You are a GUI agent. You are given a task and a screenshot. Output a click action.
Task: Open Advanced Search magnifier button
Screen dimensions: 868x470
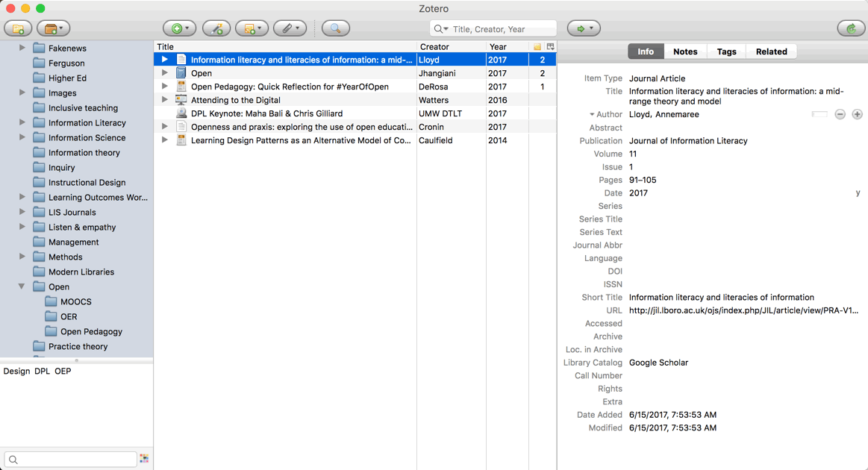(335, 28)
